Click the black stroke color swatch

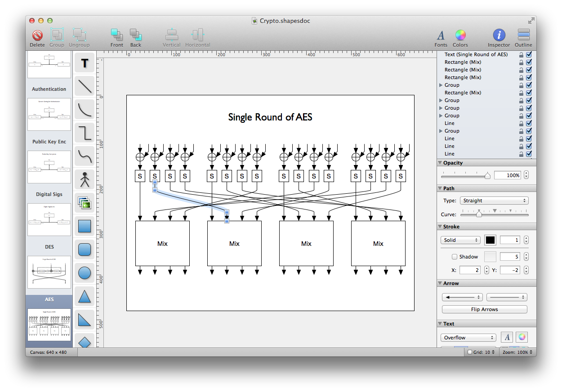coord(491,240)
